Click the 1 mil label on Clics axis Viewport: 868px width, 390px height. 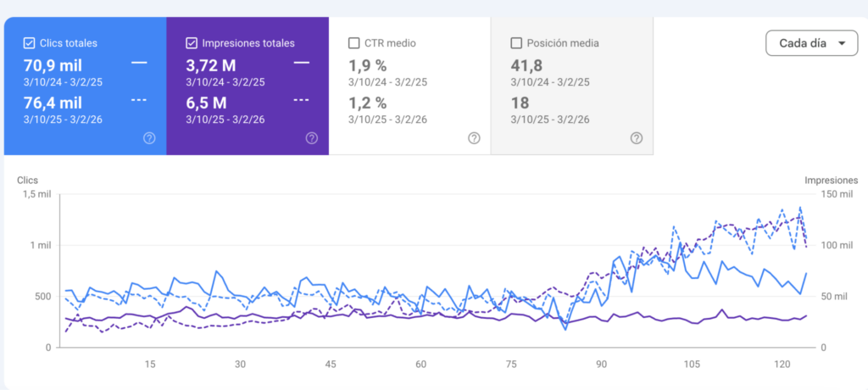click(x=40, y=245)
